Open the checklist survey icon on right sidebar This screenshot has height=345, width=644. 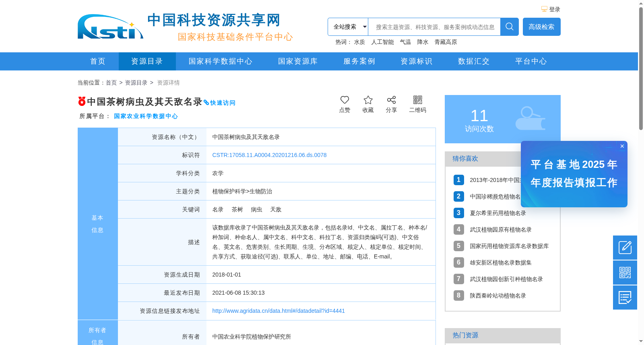coord(625,297)
